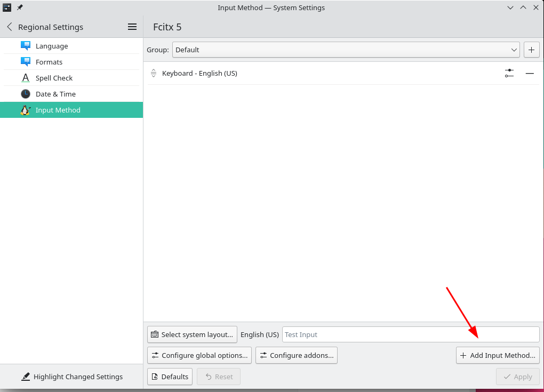Click the Fcitx 5 page title
Viewport: 544px width, 392px height.
tap(167, 27)
